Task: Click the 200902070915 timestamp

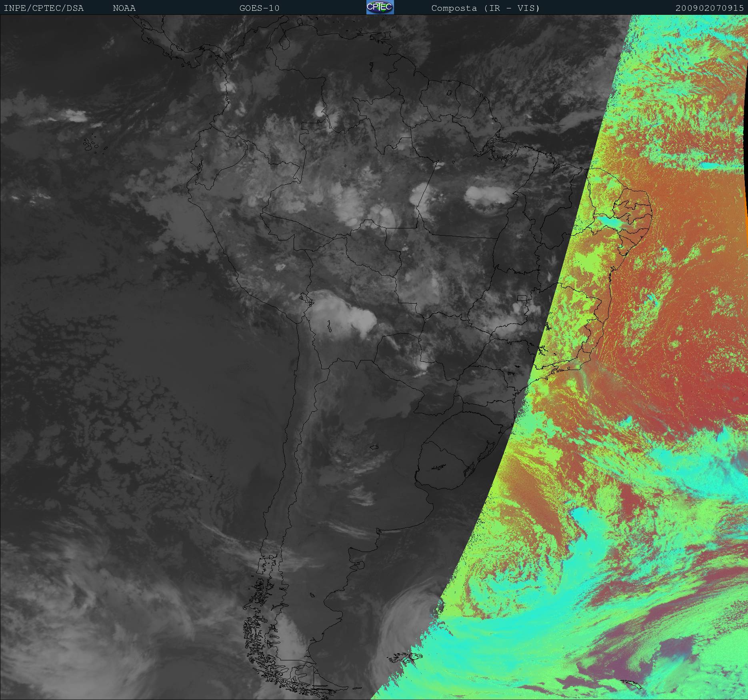Action: point(710,8)
